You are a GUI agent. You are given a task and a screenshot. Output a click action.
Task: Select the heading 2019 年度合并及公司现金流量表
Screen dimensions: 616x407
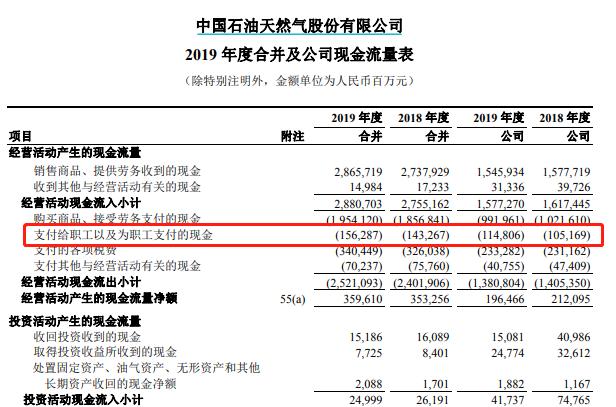coord(299,55)
